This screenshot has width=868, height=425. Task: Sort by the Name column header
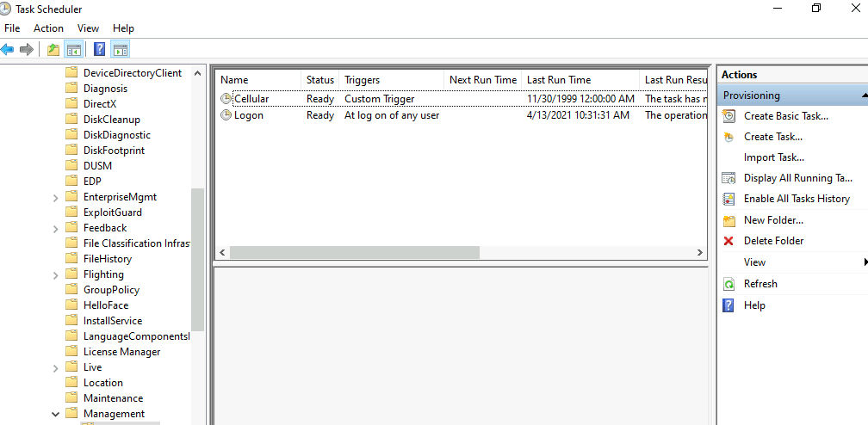(258, 80)
